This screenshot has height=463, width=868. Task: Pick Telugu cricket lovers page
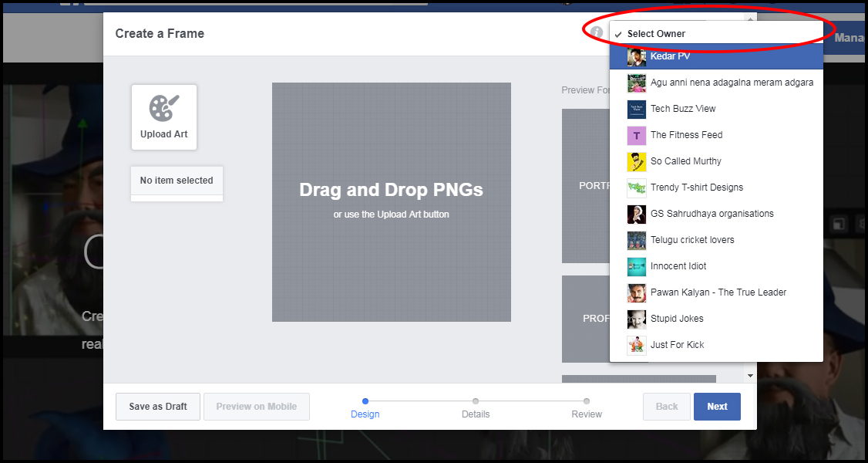[x=716, y=240]
